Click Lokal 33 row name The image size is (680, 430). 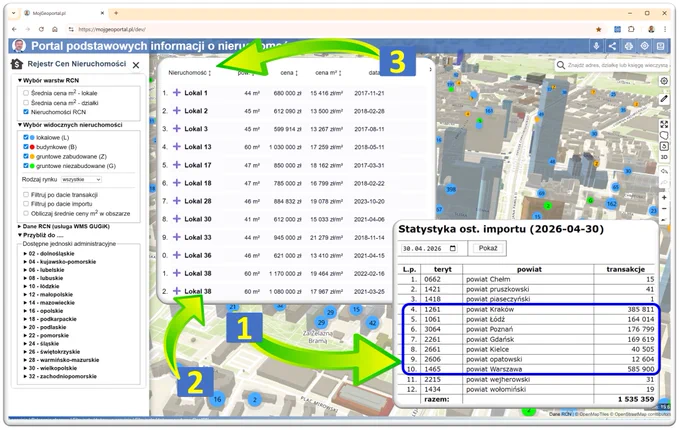pyautogui.click(x=198, y=237)
